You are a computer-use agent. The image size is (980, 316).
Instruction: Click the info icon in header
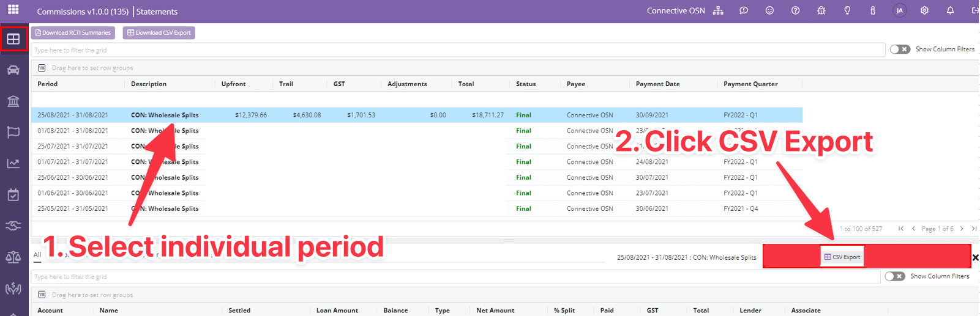tap(873, 10)
